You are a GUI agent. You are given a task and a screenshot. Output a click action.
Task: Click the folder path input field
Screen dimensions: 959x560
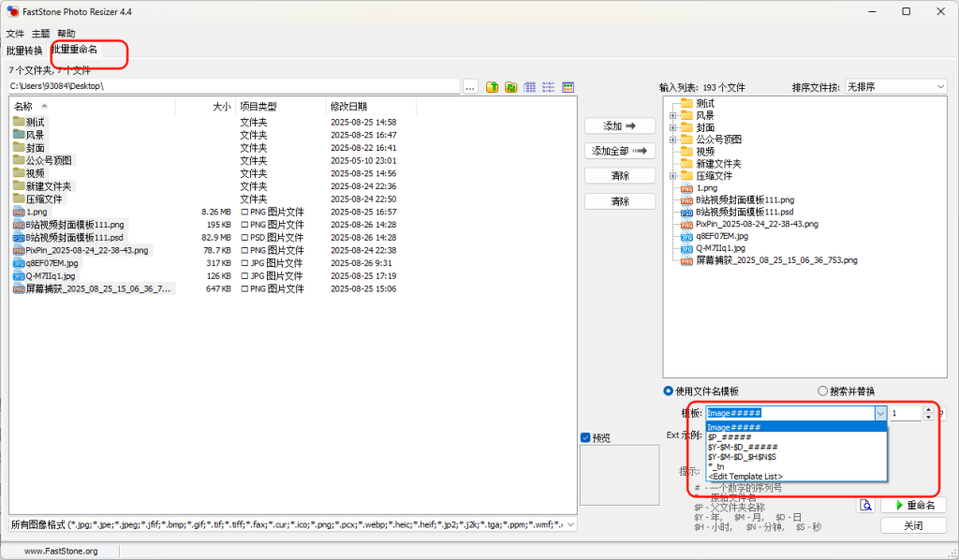[234, 87]
